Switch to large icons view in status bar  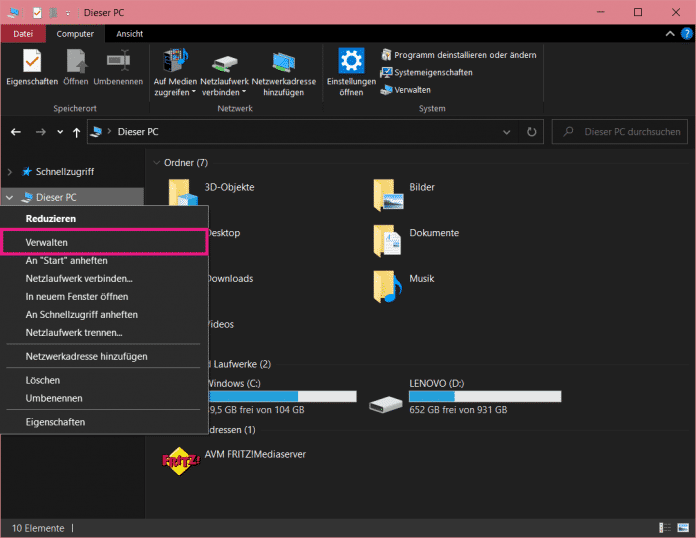click(x=683, y=528)
